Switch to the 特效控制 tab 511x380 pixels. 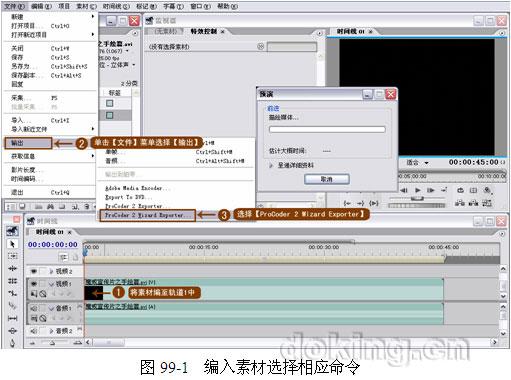click(203, 31)
